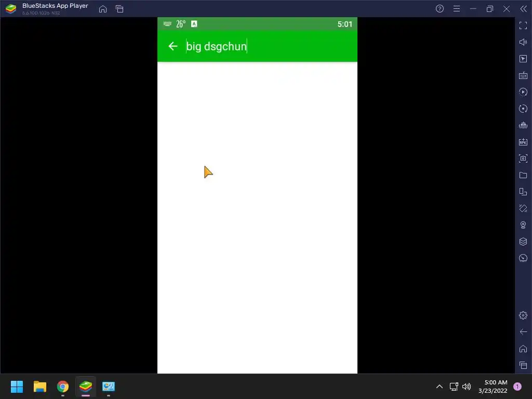Viewport: 532px width, 399px height.
Task: Go to Android home from sidebar
Action: click(x=523, y=349)
